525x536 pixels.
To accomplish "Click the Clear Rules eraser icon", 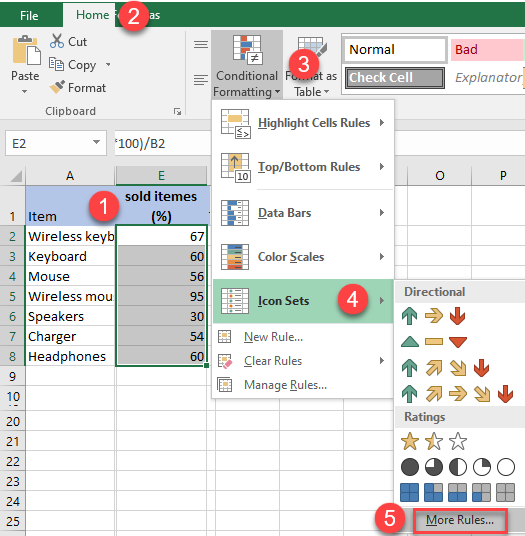I will [x=225, y=361].
